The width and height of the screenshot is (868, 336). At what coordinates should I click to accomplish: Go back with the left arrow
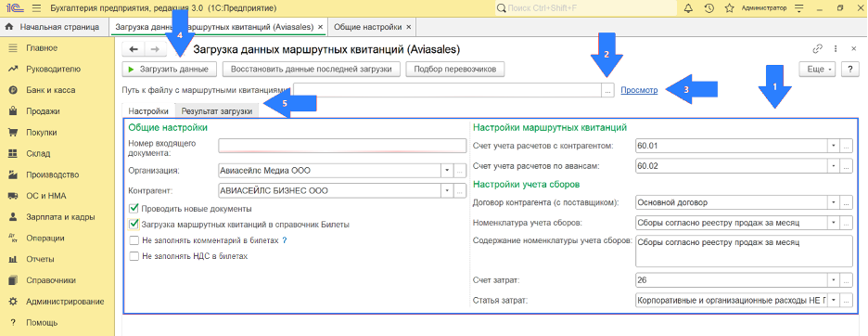(x=134, y=49)
